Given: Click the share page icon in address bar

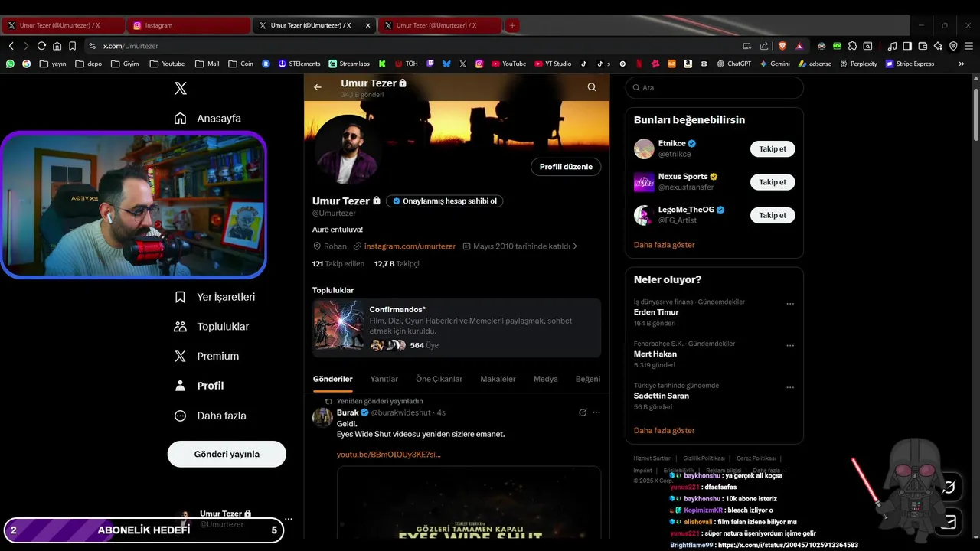Looking at the screenshot, I should pos(764,46).
